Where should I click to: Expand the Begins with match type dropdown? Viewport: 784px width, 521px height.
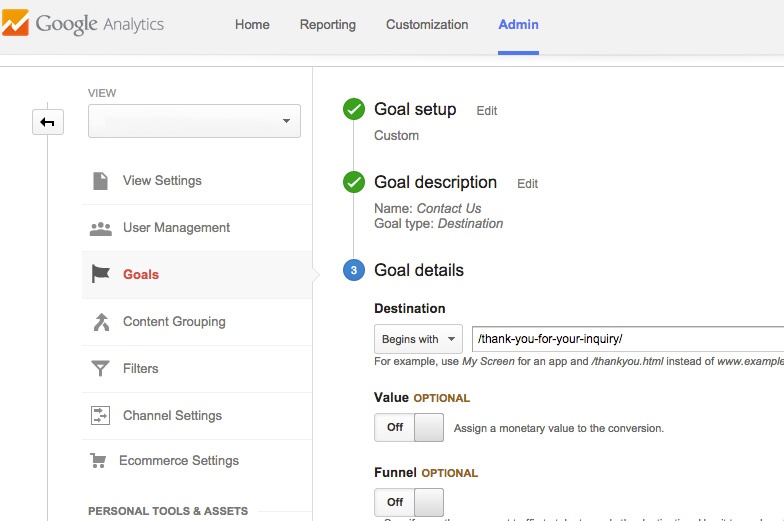(418, 339)
